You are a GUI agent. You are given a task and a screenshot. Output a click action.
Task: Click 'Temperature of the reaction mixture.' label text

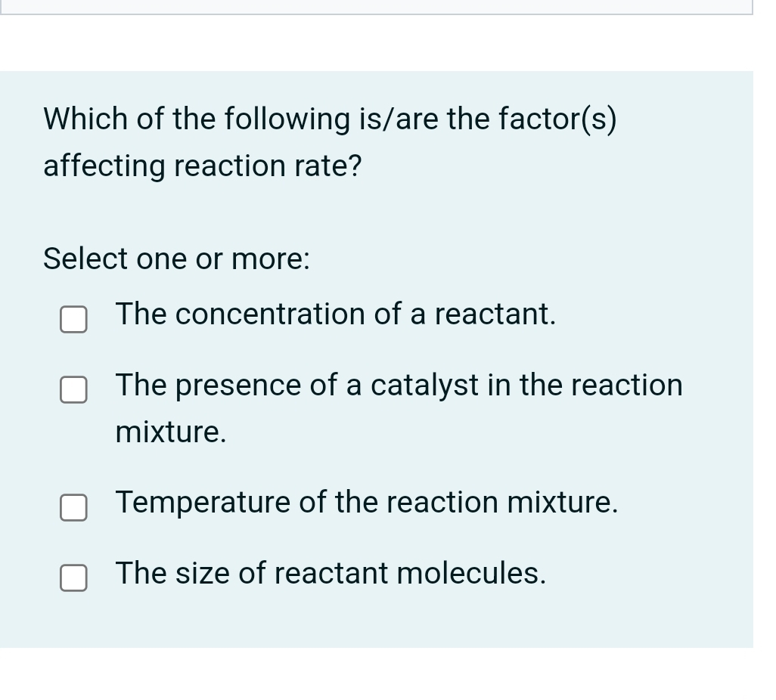click(x=367, y=503)
